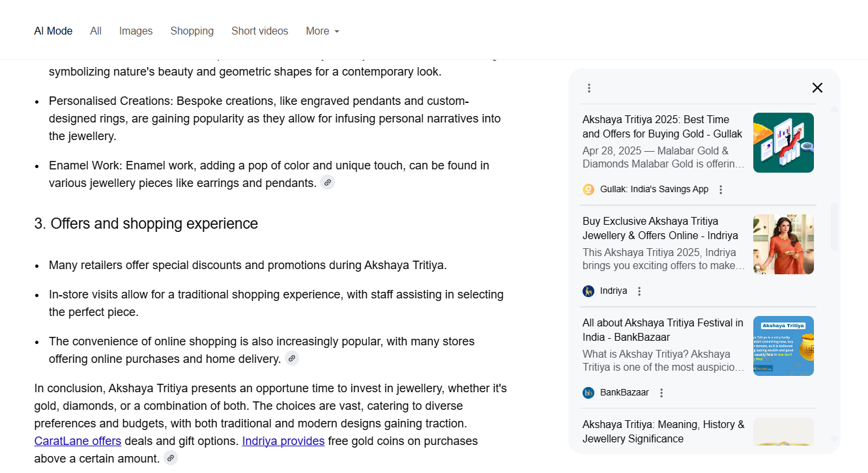Viewport: 868px width, 473px height.
Task: Open the Indriya provides link
Action: tap(283, 441)
